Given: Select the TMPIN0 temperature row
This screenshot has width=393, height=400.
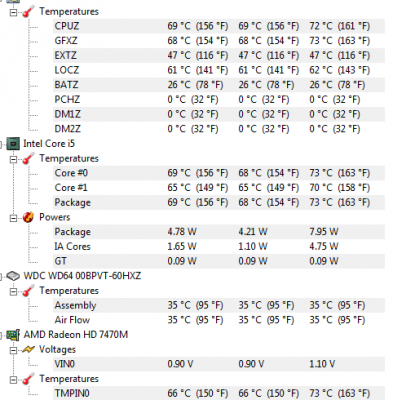Looking at the screenshot, I should click(x=219, y=393).
